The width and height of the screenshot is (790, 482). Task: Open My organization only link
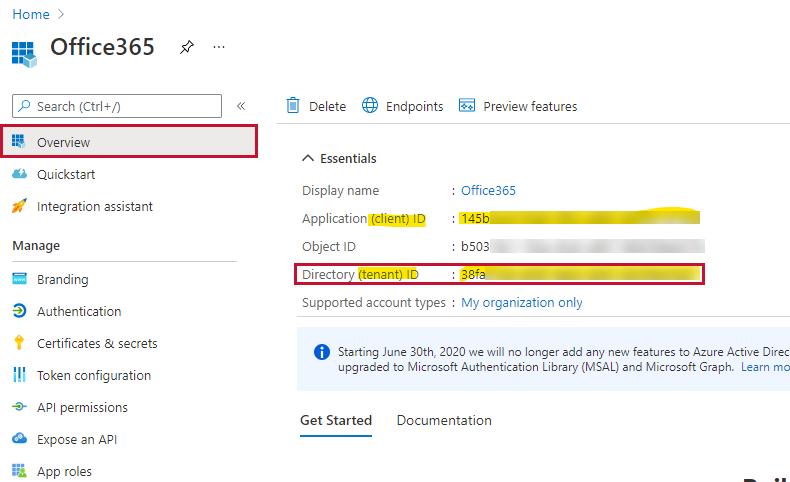[x=521, y=303]
